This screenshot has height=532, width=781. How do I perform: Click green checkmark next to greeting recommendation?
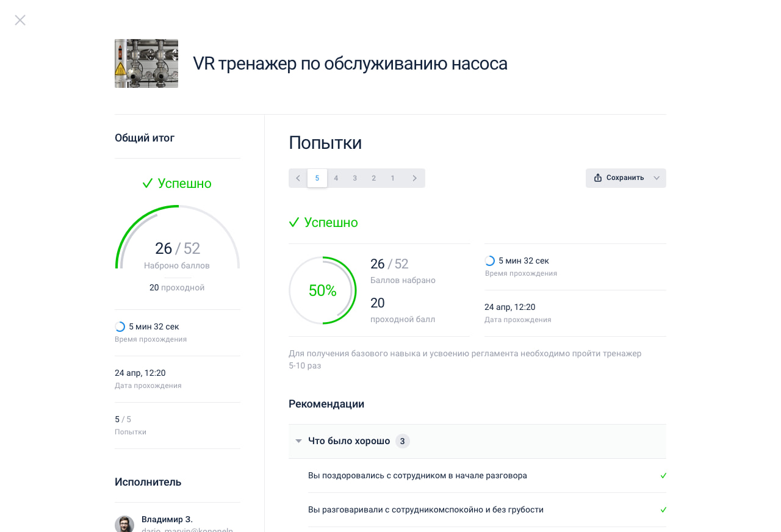(x=663, y=475)
